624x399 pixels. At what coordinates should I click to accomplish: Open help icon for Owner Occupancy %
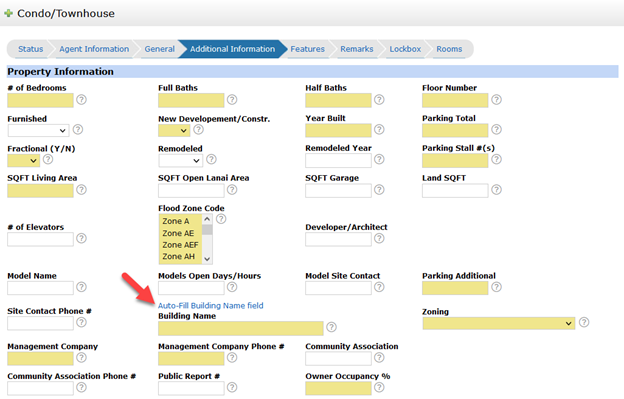coord(379,387)
